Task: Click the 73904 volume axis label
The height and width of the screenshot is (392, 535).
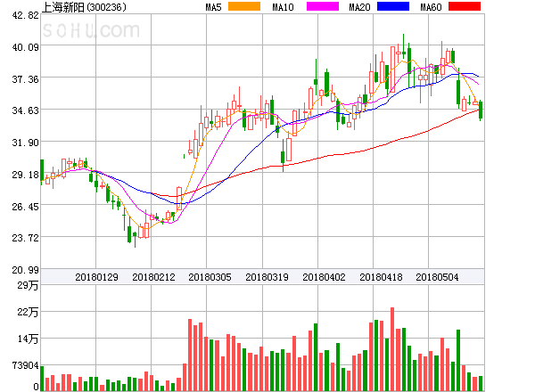Action: [x=26, y=366]
